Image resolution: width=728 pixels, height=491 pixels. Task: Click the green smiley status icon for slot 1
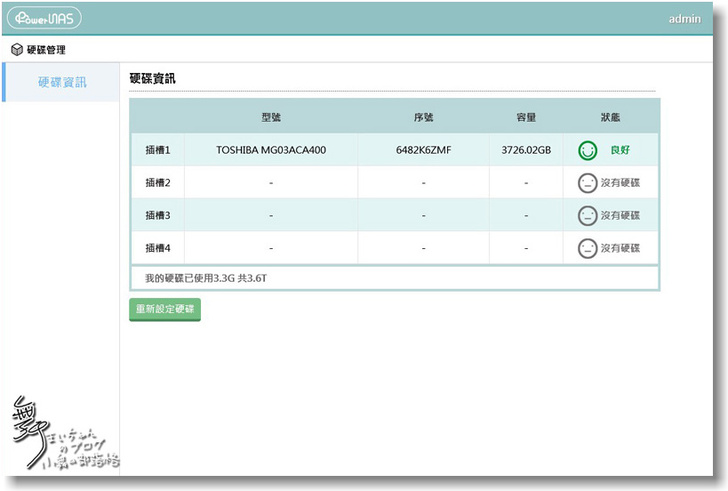pyautogui.click(x=588, y=151)
